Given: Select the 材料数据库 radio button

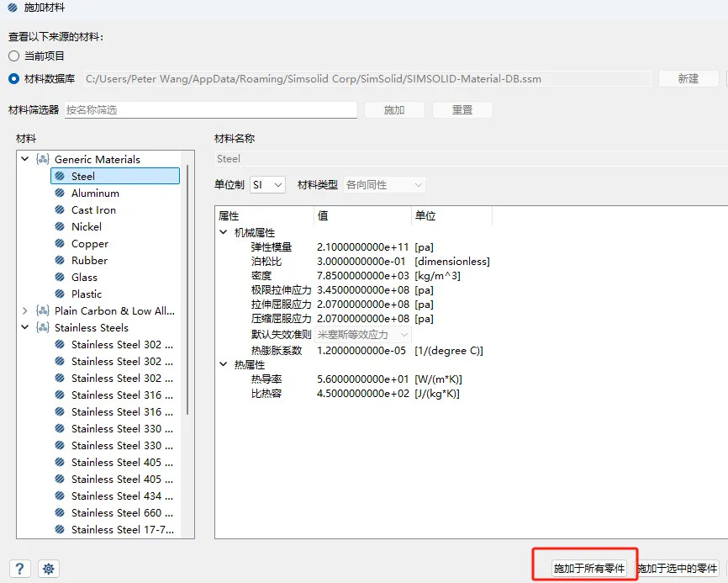Looking at the screenshot, I should (13, 78).
